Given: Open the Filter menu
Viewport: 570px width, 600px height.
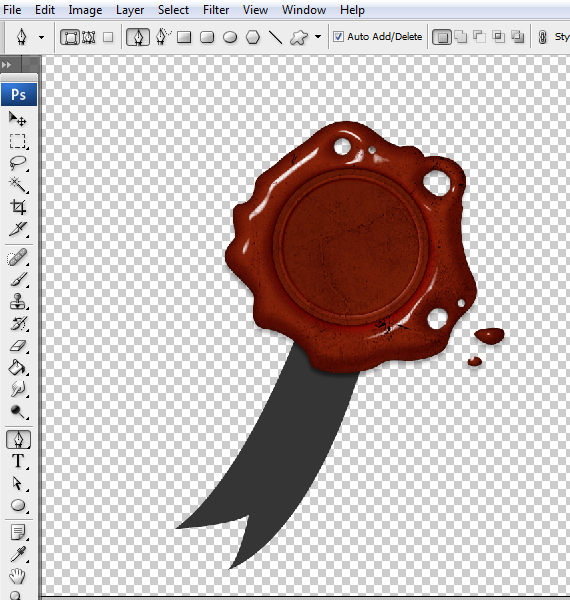Looking at the screenshot, I should pos(216,10).
